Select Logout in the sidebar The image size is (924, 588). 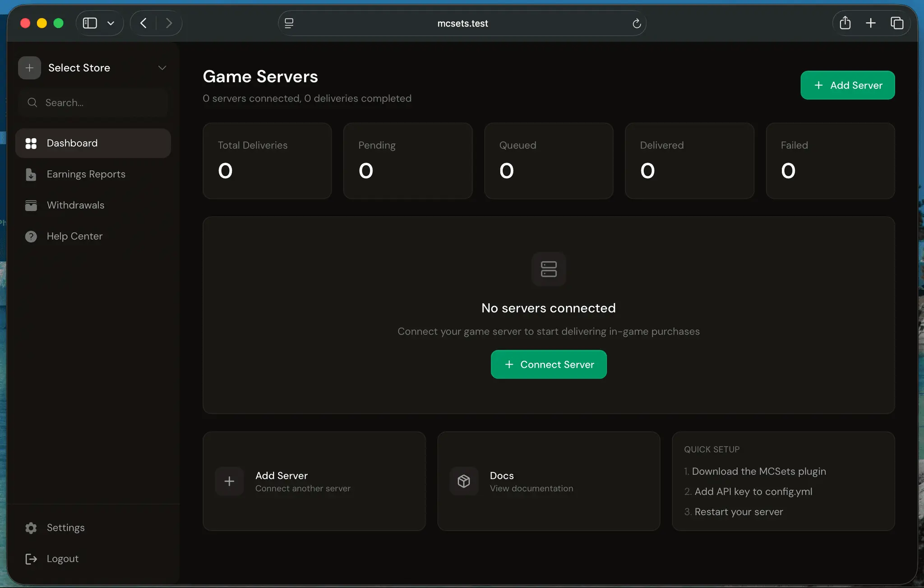(93, 559)
